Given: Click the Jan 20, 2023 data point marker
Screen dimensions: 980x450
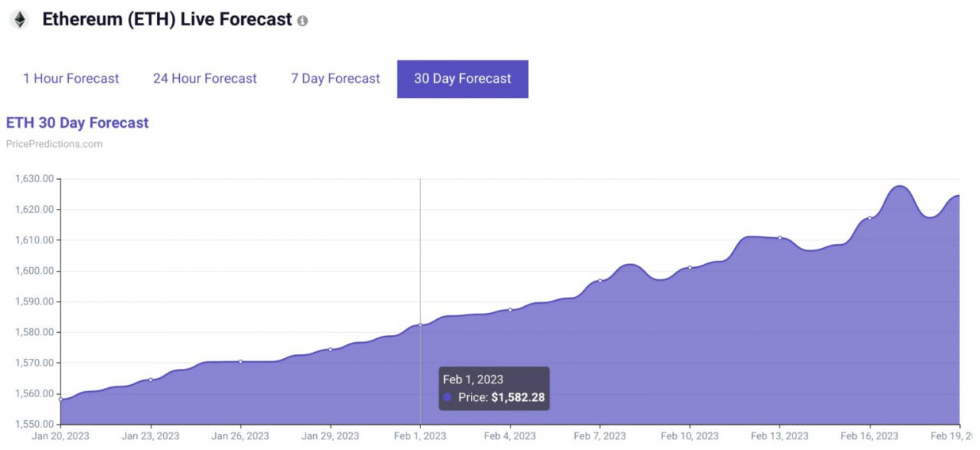Looking at the screenshot, I should [x=60, y=399].
